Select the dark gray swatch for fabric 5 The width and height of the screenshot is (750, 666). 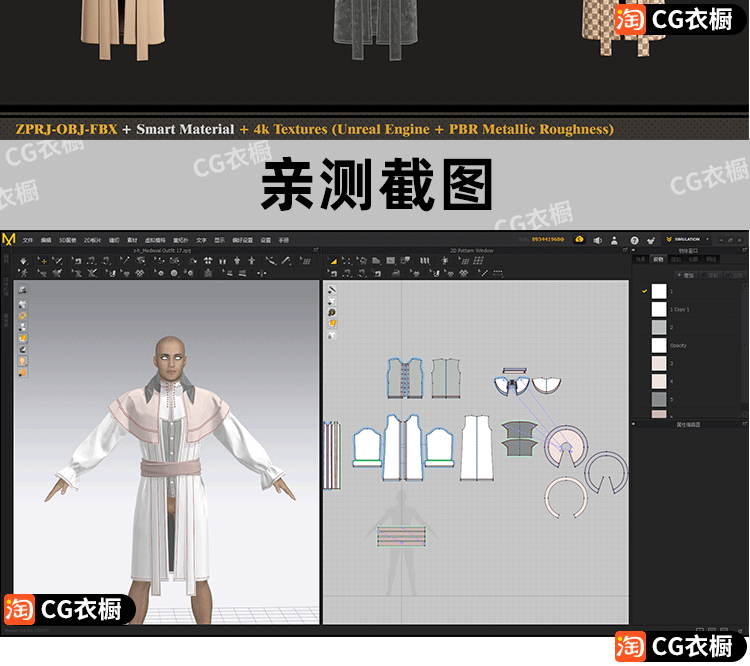(659, 399)
